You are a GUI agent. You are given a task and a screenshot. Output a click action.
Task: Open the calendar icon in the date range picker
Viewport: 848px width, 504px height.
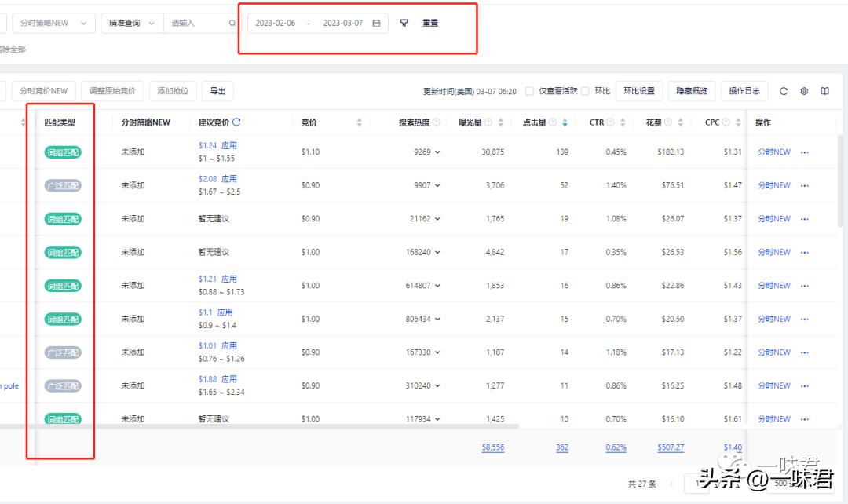[376, 23]
